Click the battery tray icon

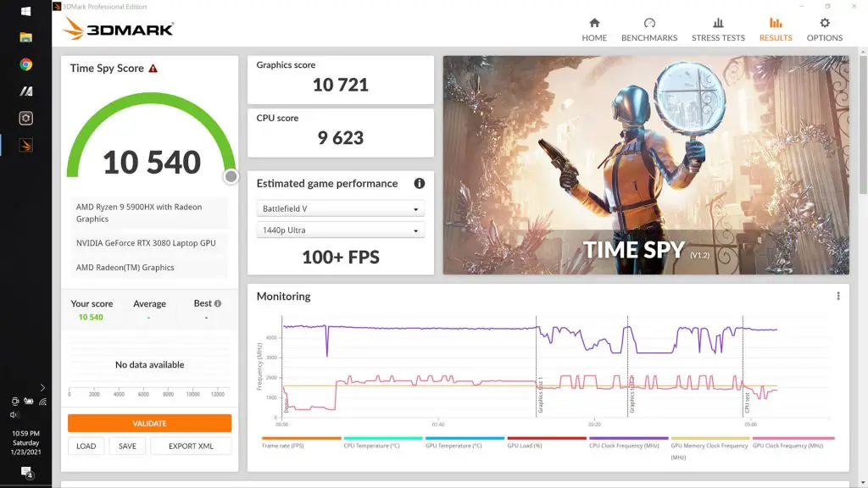pyautogui.click(x=29, y=401)
